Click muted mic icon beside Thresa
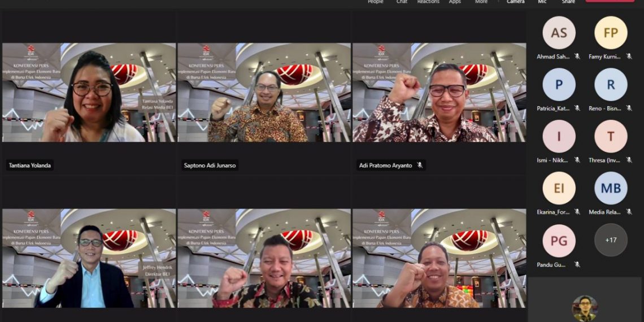 tap(629, 160)
